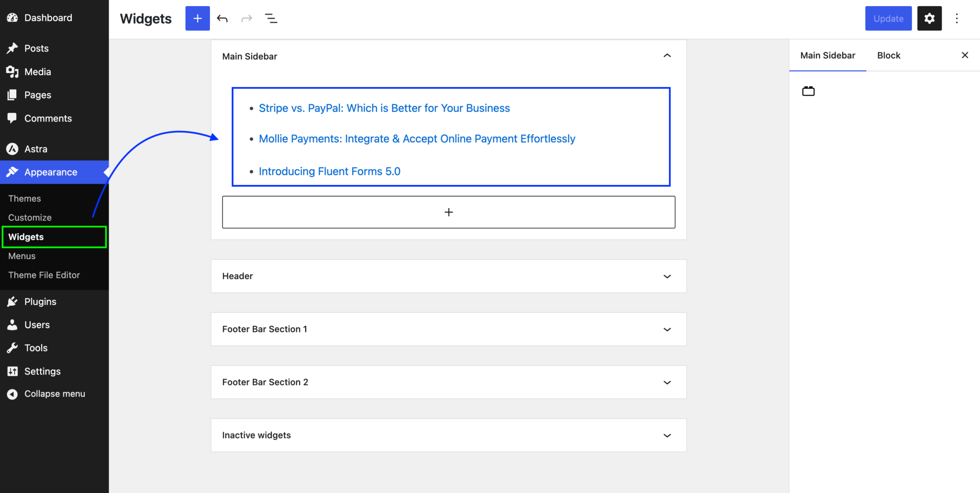980x493 pixels.
Task: Toggle the settings gear panel
Action: pos(929,19)
